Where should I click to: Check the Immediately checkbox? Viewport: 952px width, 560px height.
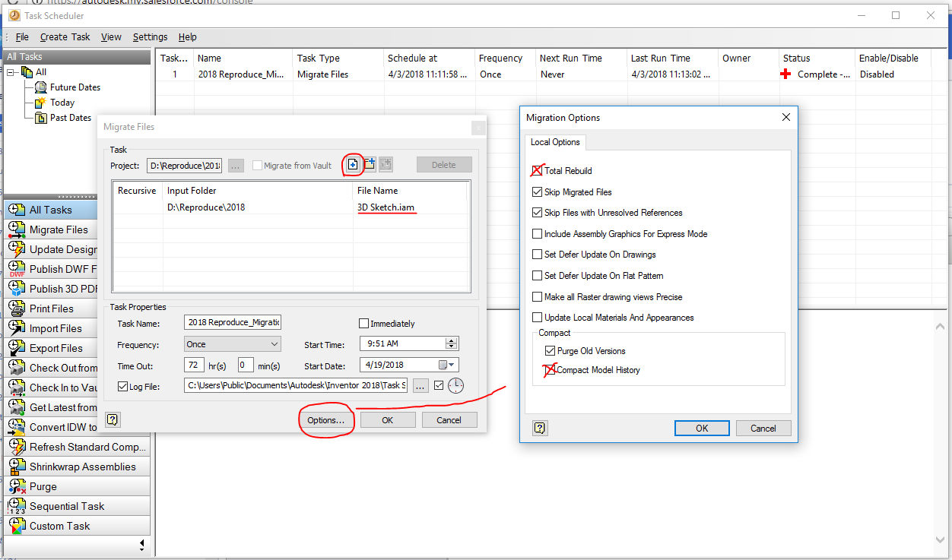pyautogui.click(x=363, y=324)
